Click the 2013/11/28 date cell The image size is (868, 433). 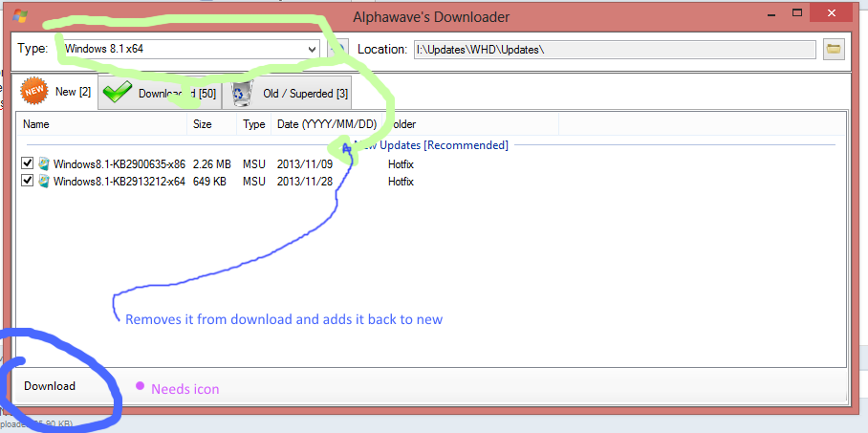pyautogui.click(x=304, y=181)
